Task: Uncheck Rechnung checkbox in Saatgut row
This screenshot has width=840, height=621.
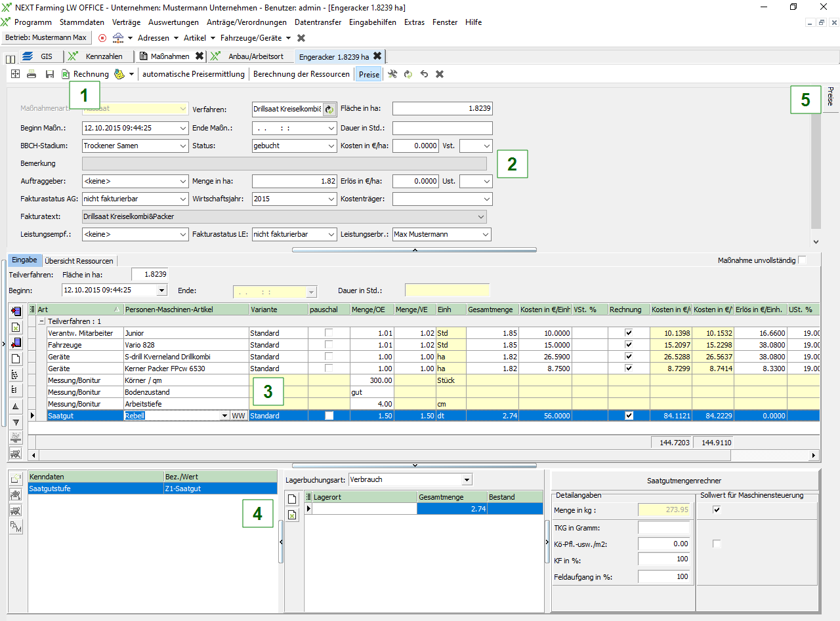Action: [x=629, y=416]
